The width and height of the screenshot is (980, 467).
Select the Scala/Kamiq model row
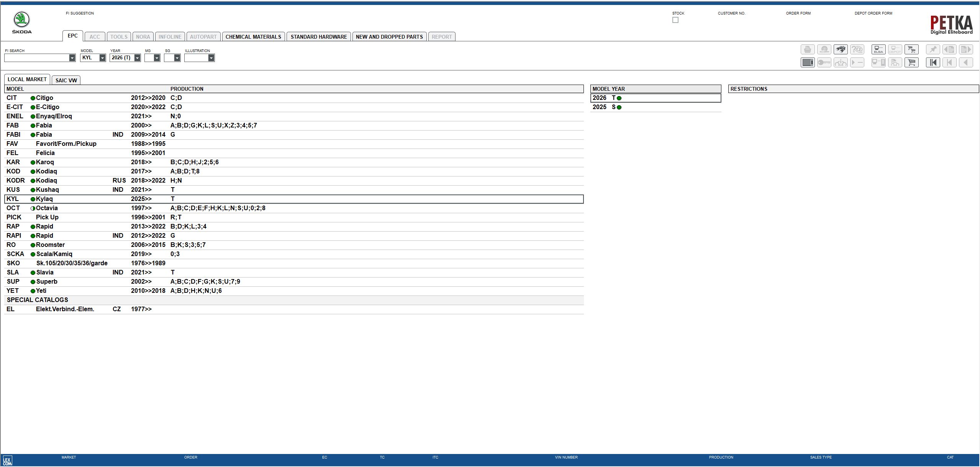[x=294, y=254]
